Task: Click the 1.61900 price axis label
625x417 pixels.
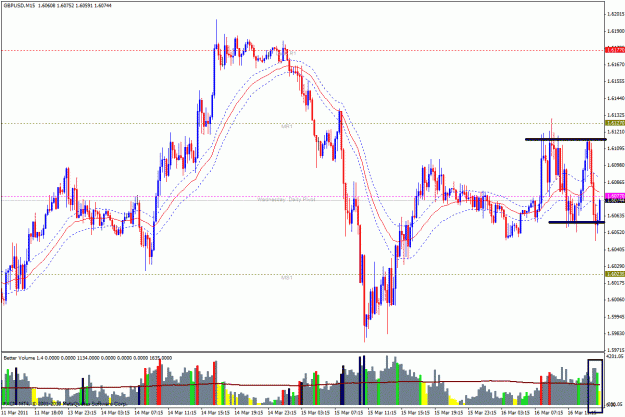Action: pos(615,31)
